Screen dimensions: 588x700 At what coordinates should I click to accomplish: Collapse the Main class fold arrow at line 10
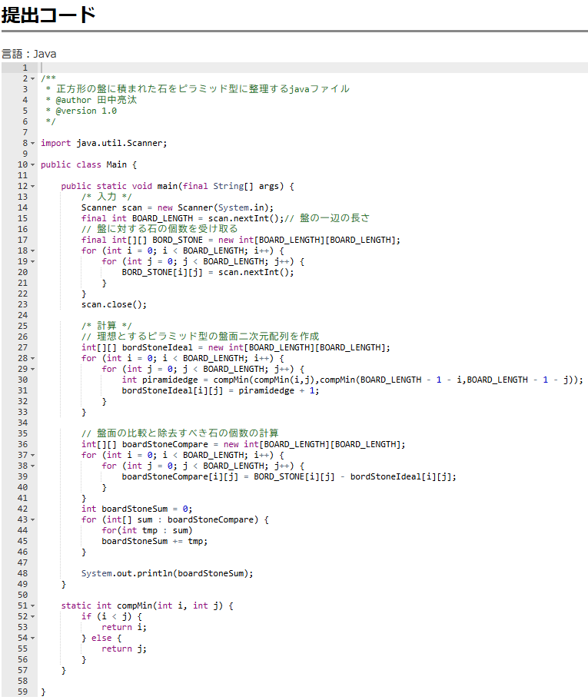pyautogui.click(x=33, y=164)
